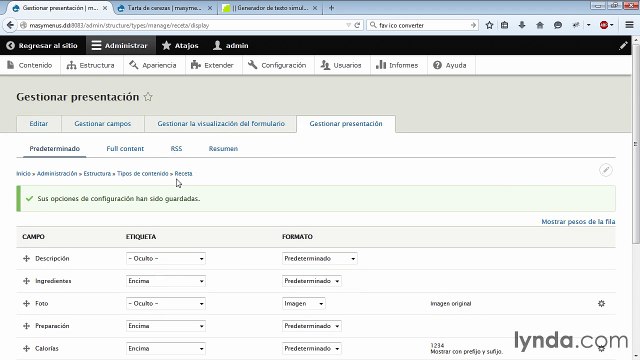Follow the Receta breadcrumb link

click(183, 173)
